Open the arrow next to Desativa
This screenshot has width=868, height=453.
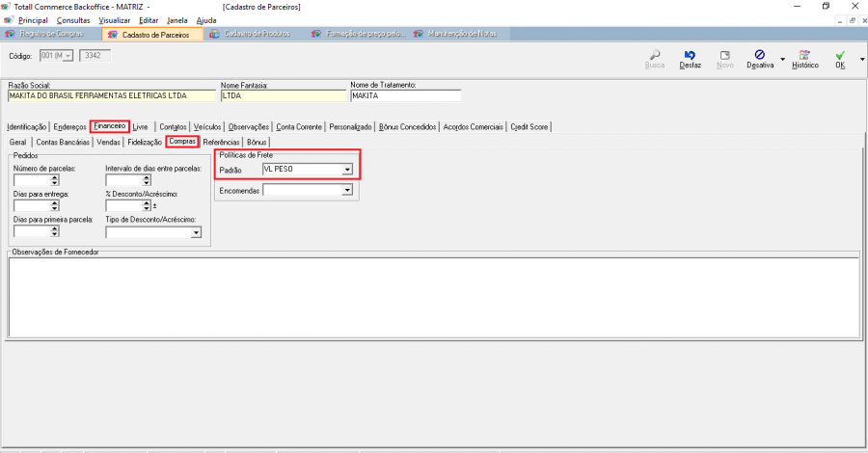[782, 60]
